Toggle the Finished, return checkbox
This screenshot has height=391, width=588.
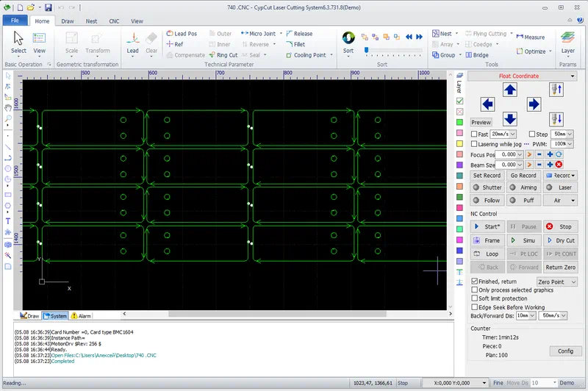click(x=475, y=281)
